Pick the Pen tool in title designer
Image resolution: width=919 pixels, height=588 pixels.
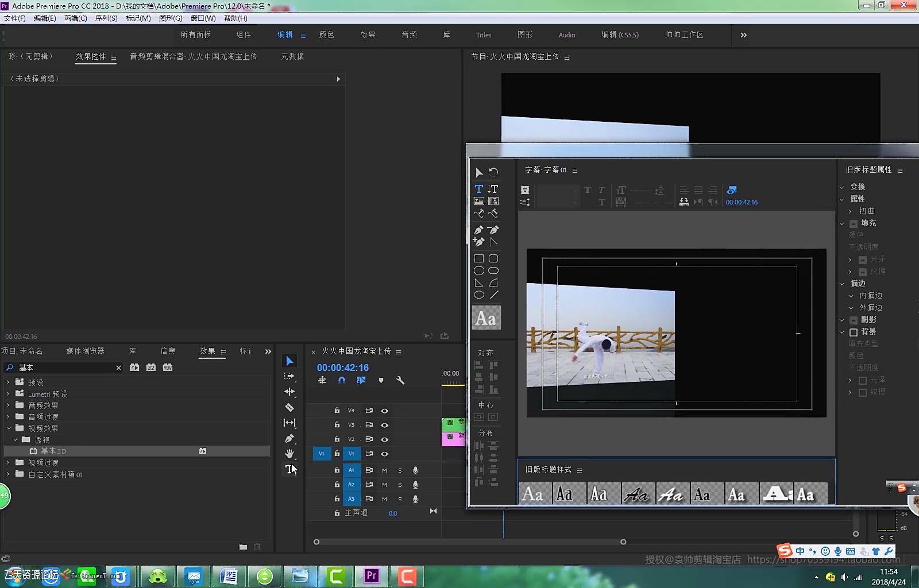(x=478, y=230)
